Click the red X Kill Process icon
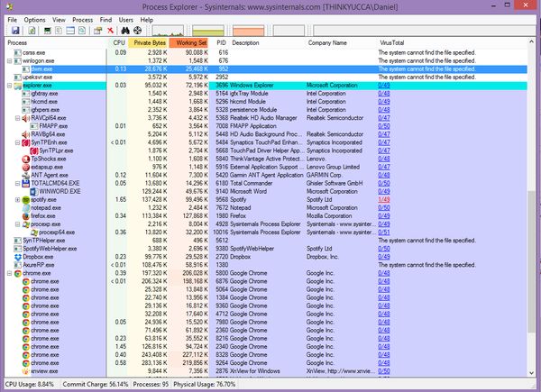Screen dimensions: 541x392 point(110,31)
